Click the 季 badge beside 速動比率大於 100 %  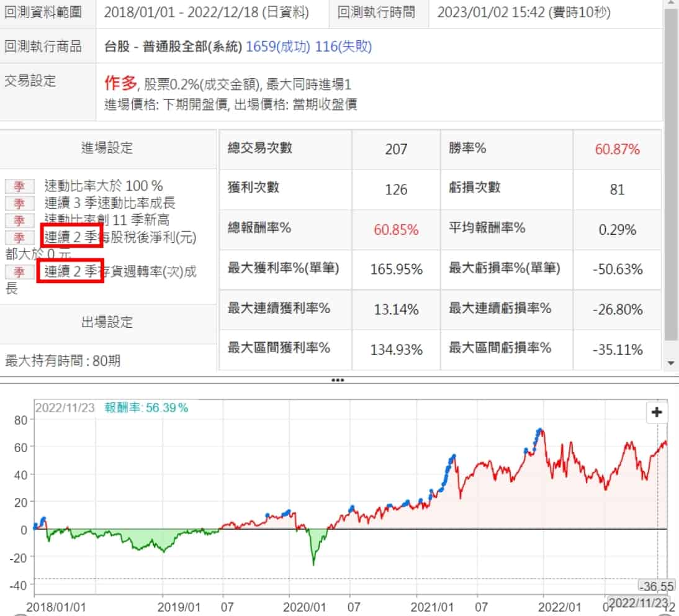pyautogui.click(x=19, y=186)
